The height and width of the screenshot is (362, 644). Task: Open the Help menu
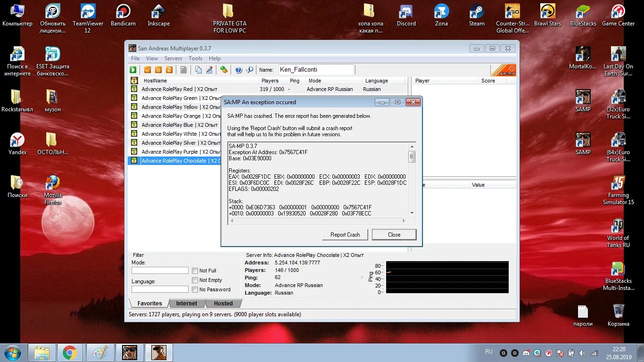pos(215,58)
